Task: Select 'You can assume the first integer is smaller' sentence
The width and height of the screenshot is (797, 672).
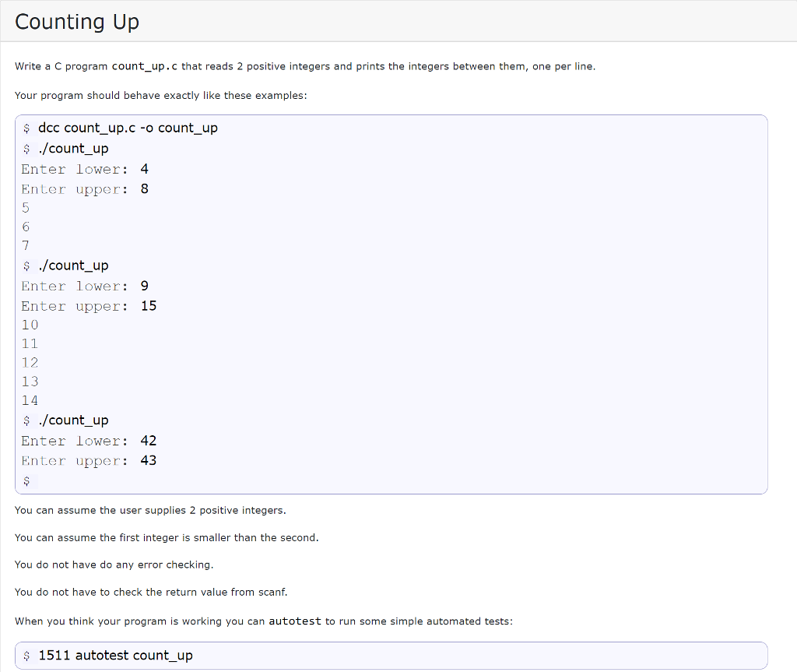Action: click(167, 538)
